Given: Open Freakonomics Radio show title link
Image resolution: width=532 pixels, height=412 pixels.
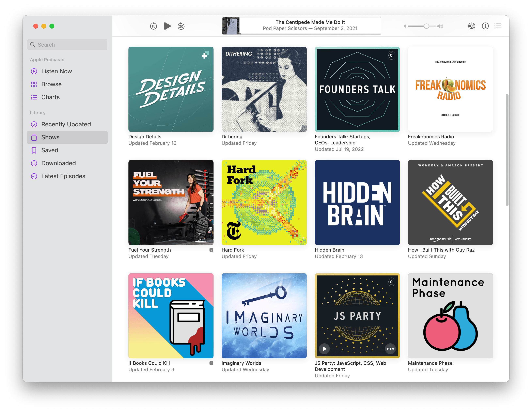Looking at the screenshot, I should (x=431, y=137).
